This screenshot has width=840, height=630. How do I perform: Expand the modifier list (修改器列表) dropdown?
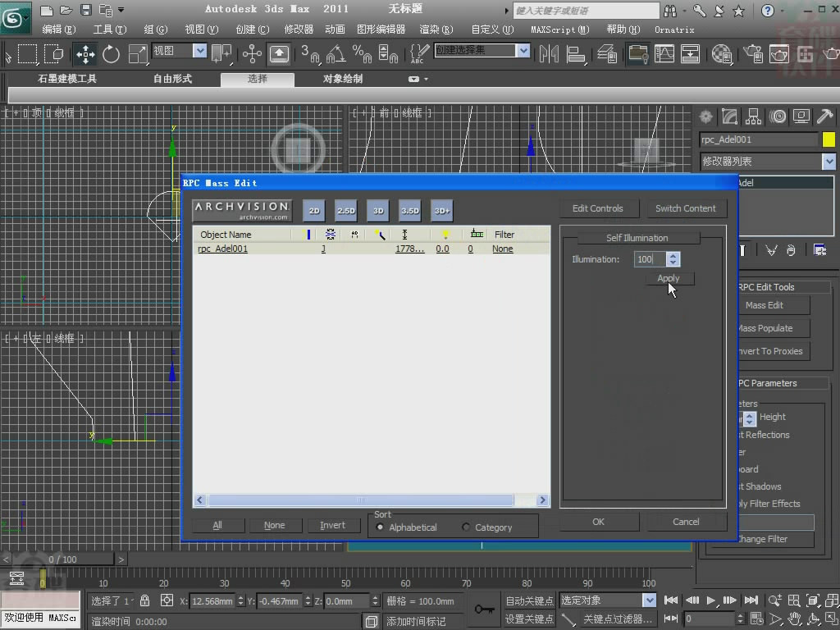coord(829,162)
